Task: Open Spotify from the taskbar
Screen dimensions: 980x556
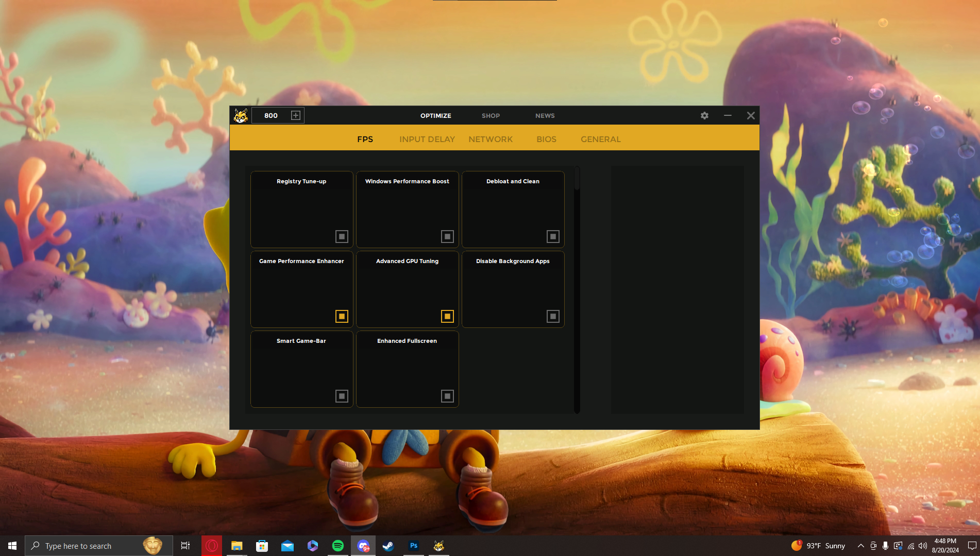Action: click(x=337, y=546)
